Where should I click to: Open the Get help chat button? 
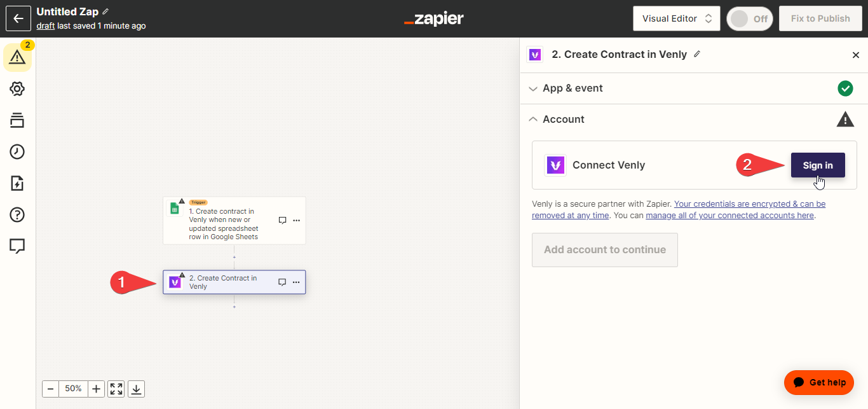pos(819,382)
